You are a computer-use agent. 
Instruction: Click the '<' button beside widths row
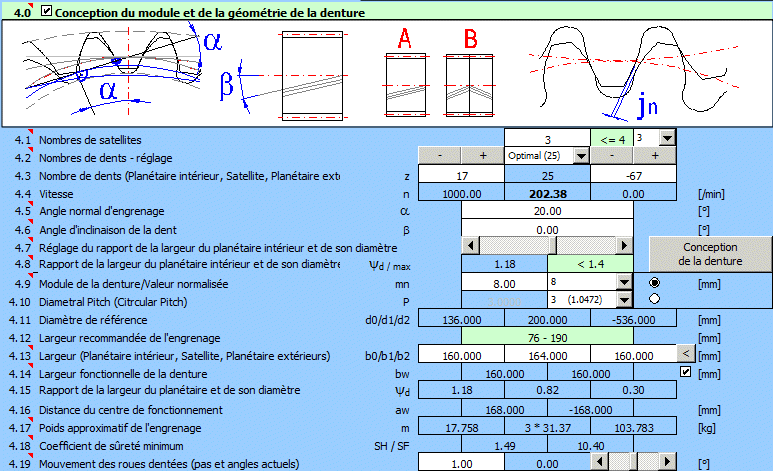pyautogui.click(x=686, y=353)
